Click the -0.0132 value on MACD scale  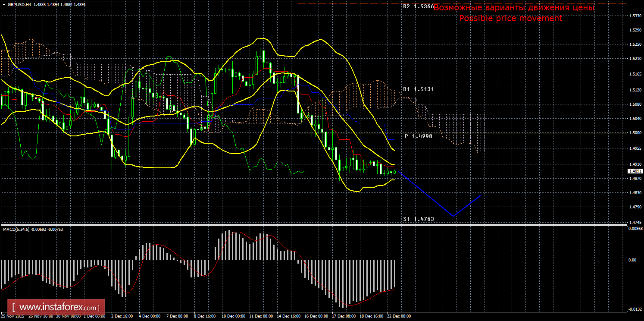pos(633,309)
